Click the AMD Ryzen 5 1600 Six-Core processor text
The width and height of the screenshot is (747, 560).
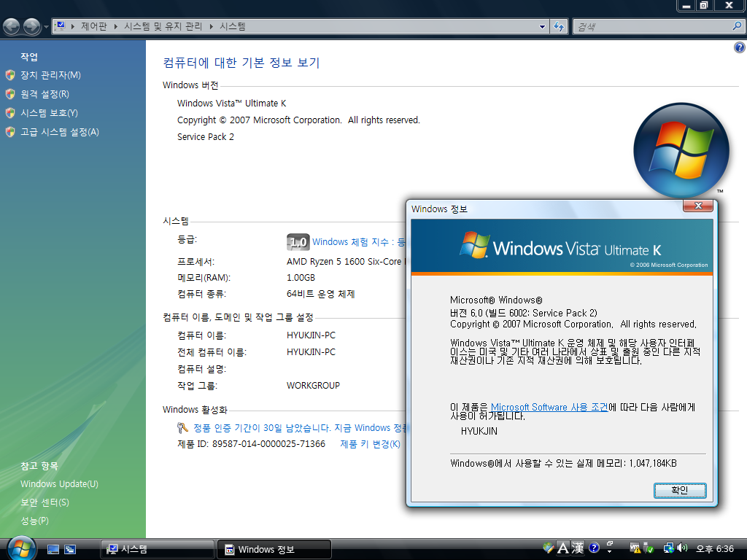click(346, 262)
